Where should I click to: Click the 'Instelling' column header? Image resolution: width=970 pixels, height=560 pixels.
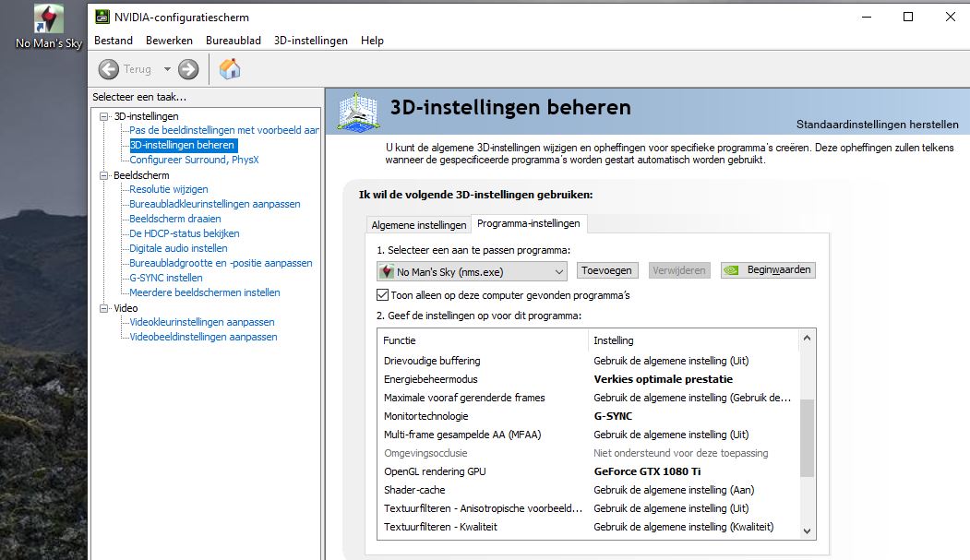tap(693, 340)
